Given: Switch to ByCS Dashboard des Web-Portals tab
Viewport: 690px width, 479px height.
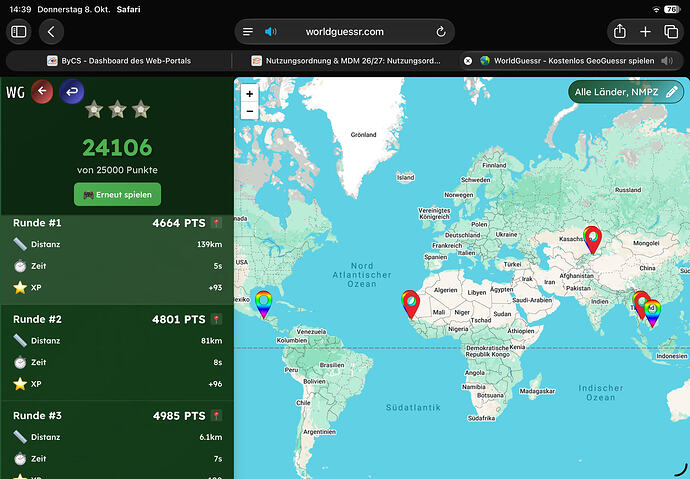Looking at the screenshot, I should (x=119, y=61).
